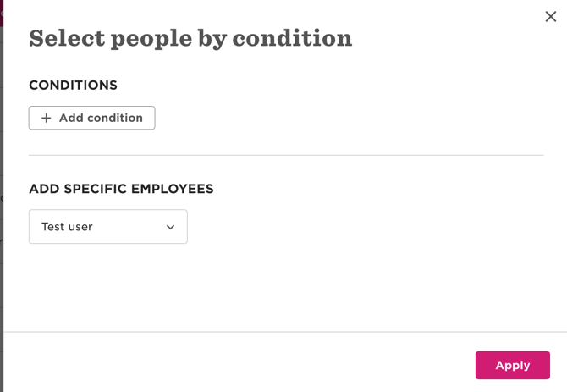Click the CONDITIONS section heading
Screen dimensions: 567x392
click(73, 86)
